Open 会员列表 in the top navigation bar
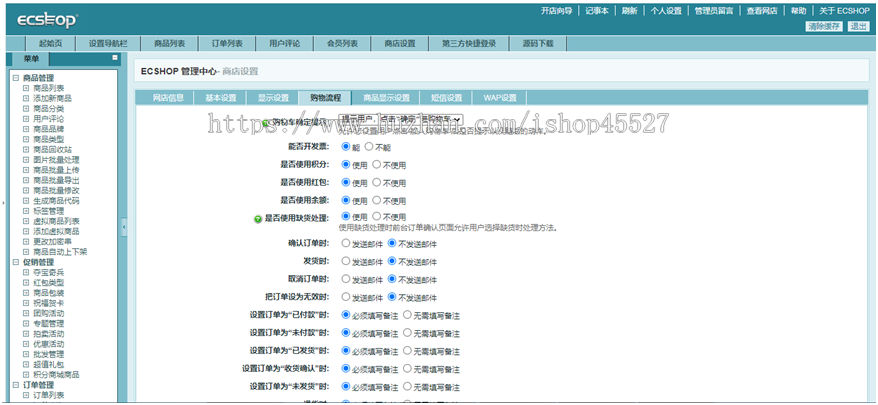The height and width of the screenshot is (405, 878). tap(342, 44)
